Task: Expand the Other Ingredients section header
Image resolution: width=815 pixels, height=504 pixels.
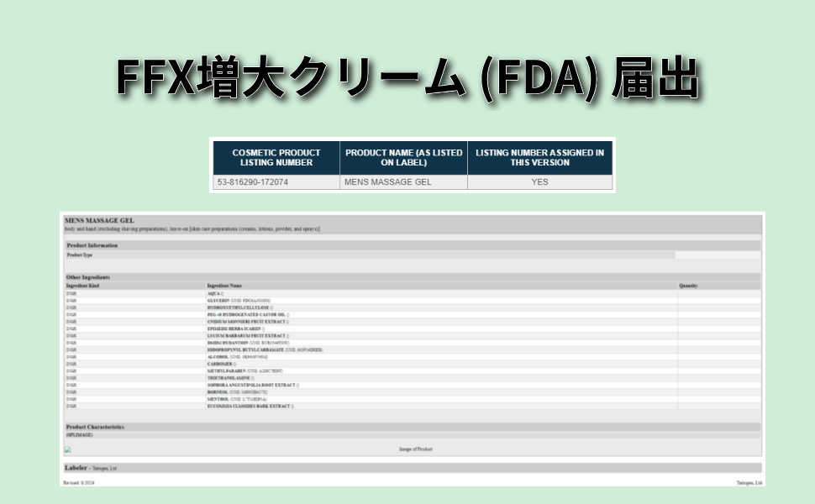Action: [88, 276]
